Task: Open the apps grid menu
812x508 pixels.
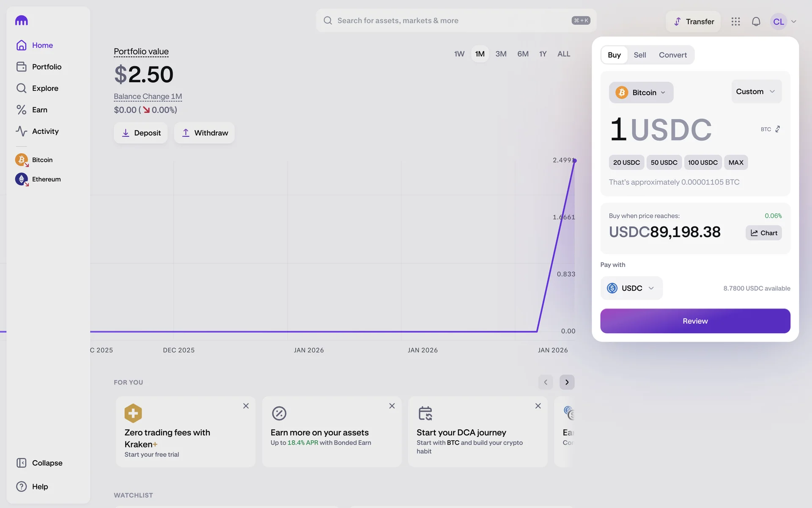Action: click(735, 22)
